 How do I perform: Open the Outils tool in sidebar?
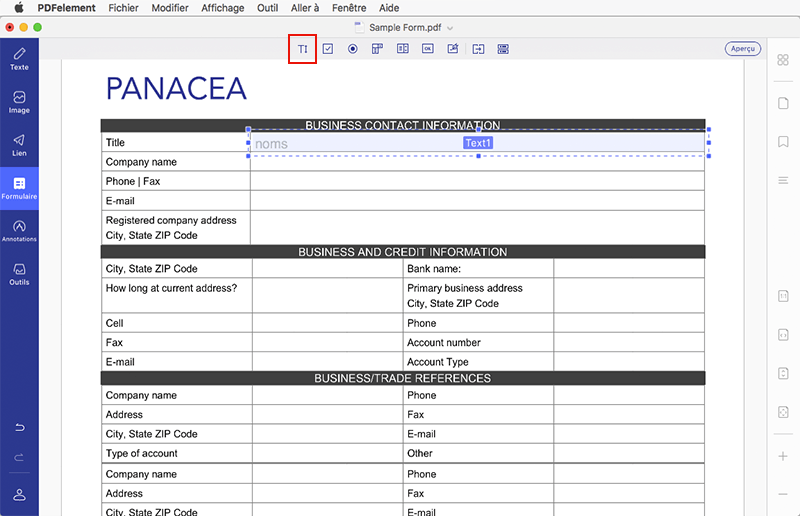pos(19,274)
